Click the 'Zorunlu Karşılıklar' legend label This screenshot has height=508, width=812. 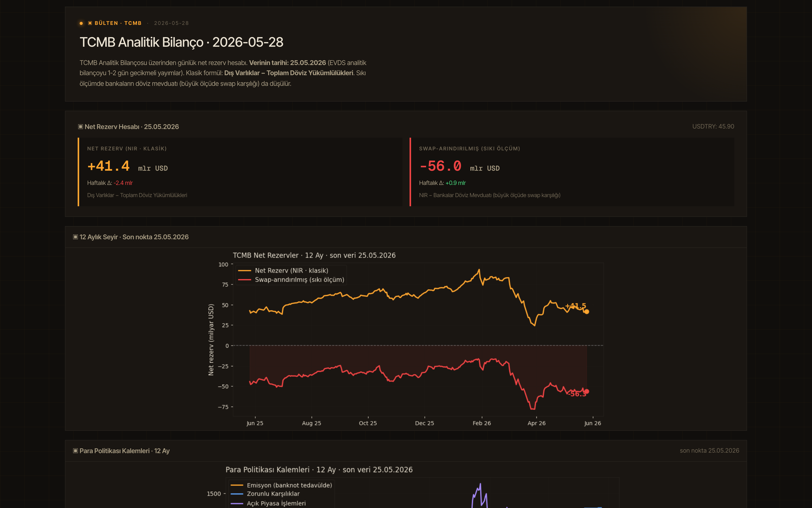(273, 494)
